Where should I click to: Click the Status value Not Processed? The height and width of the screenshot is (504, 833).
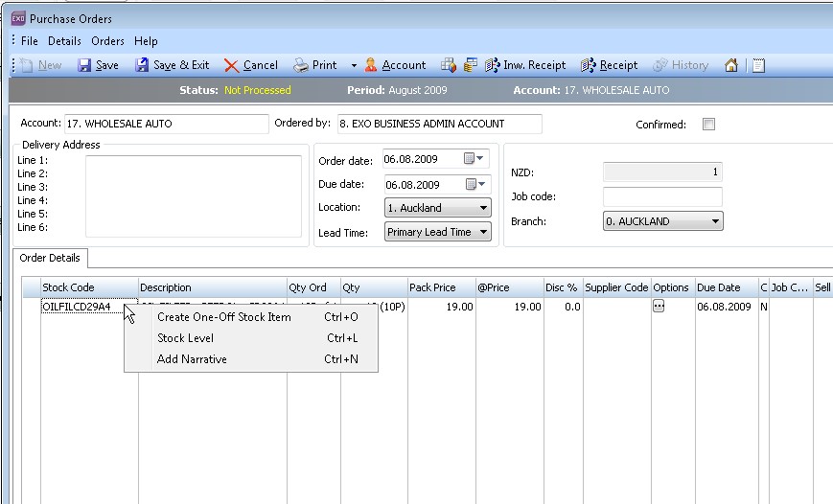[257, 90]
